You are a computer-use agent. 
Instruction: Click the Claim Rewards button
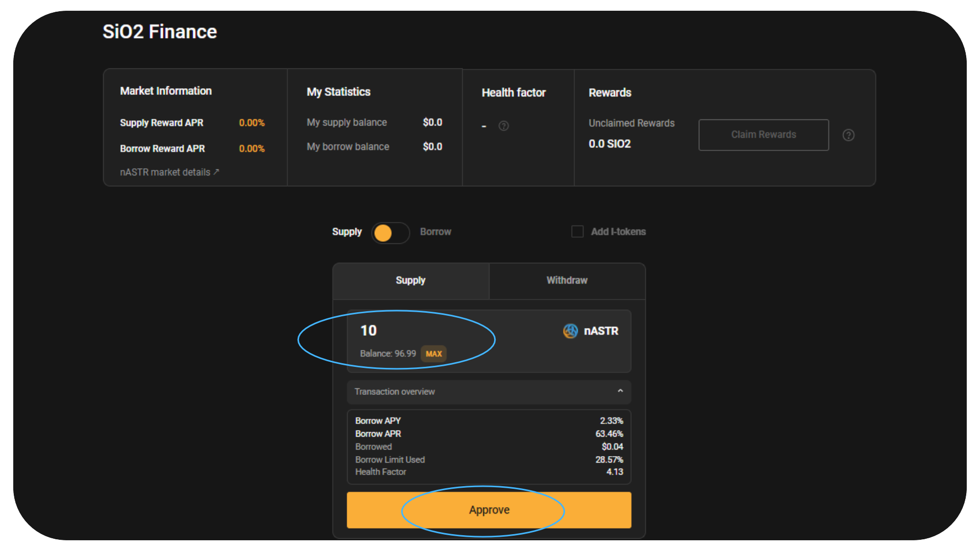(x=763, y=135)
